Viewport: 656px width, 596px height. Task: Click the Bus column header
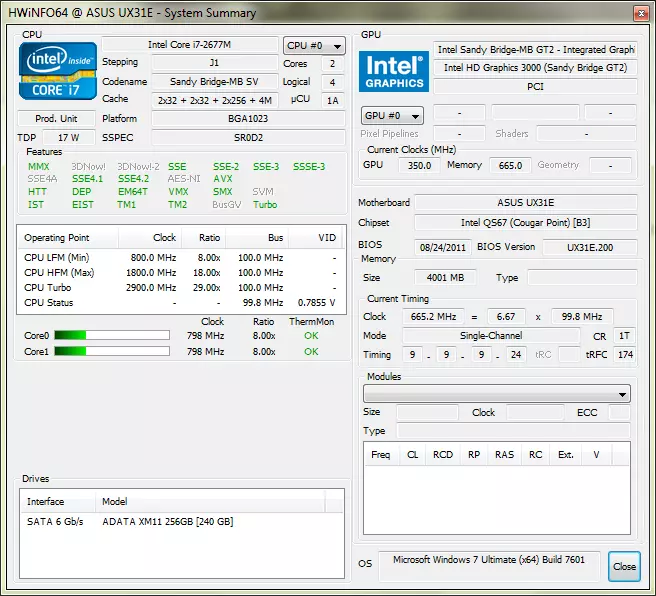(x=257, y=238)
